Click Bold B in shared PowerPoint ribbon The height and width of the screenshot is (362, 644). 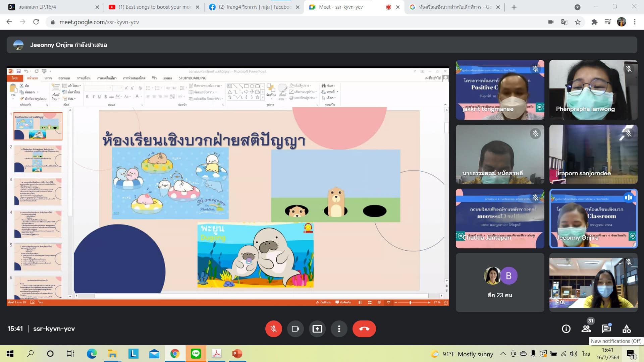click(x=87, y=97)
